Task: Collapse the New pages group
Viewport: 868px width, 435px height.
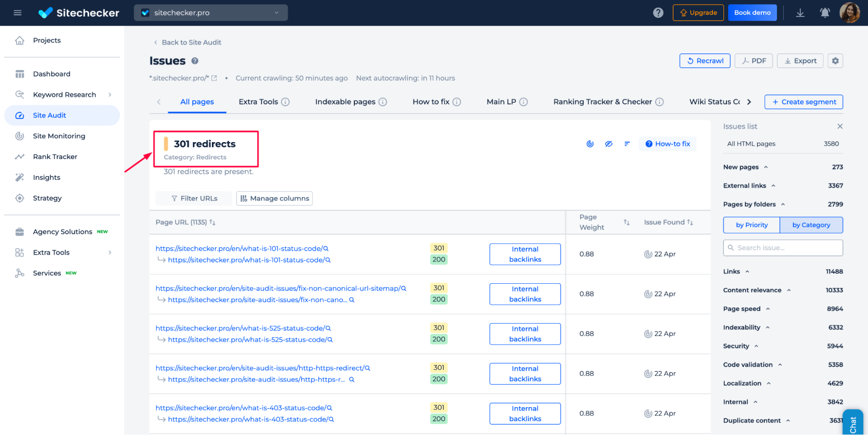Action: [766, 167]
